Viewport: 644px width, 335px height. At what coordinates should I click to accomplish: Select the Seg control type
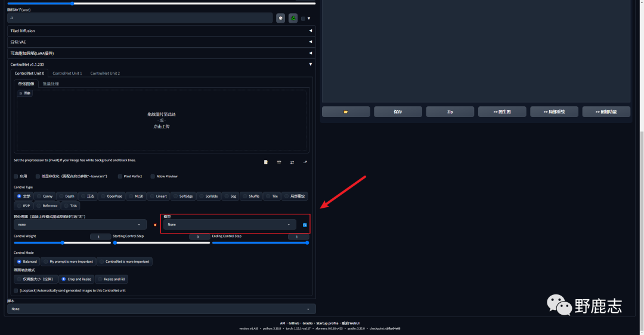click(230, 196)
